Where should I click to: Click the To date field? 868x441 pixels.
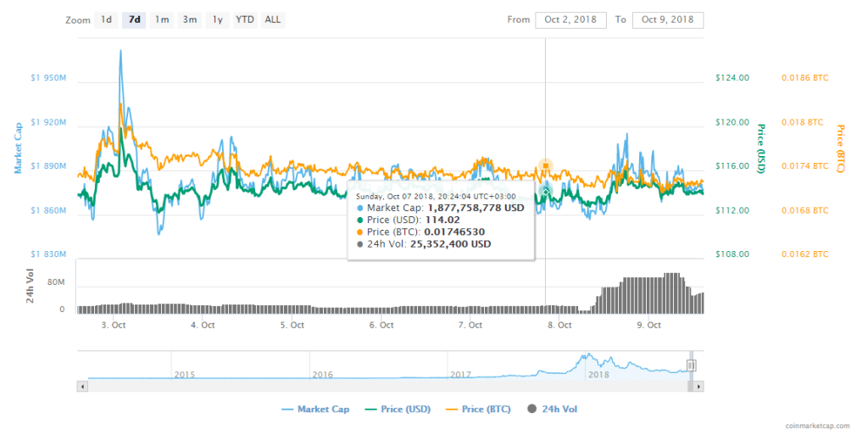tap(667, 20)
